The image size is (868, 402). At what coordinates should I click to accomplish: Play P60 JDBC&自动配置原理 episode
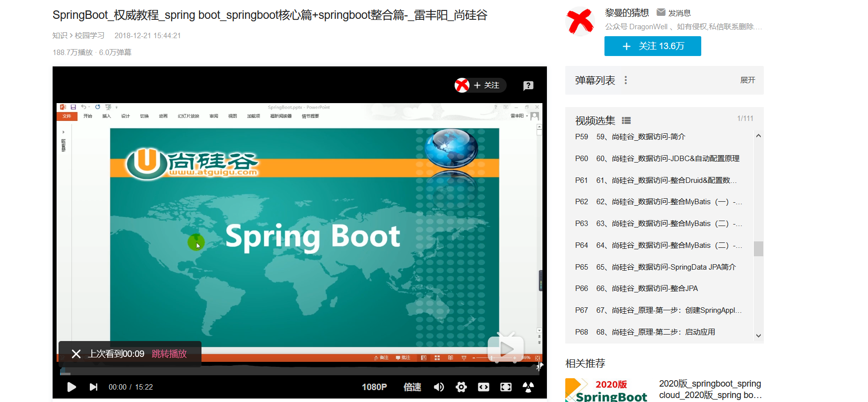pyautogui.click(x=659, y=159)
